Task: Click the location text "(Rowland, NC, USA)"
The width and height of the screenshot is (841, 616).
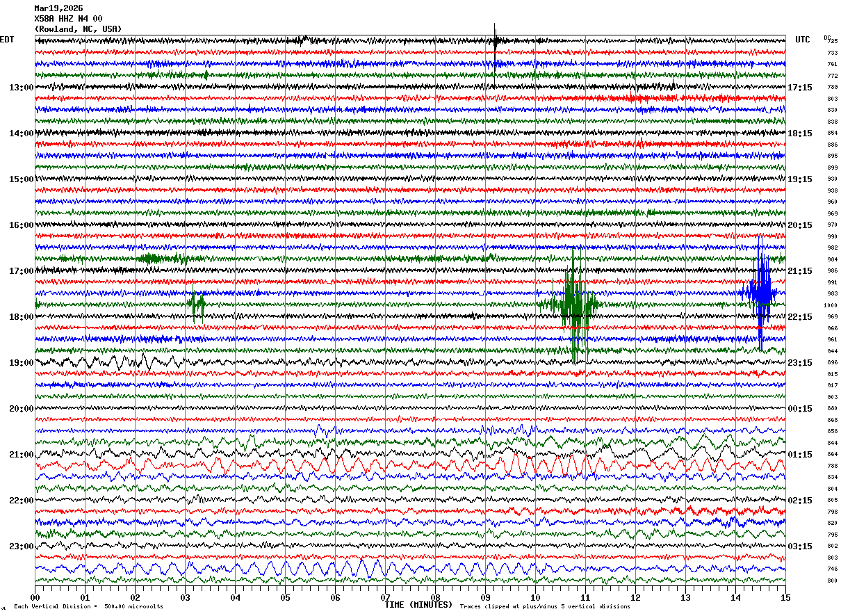Action: coord(78,29)
